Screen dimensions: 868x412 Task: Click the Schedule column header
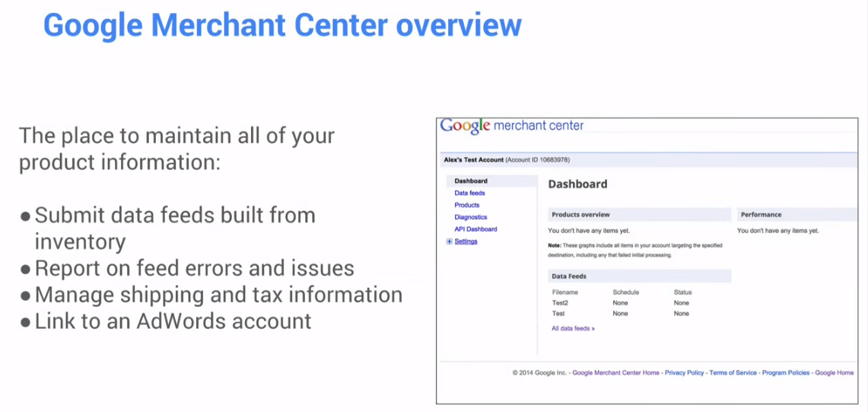point(626,292)
